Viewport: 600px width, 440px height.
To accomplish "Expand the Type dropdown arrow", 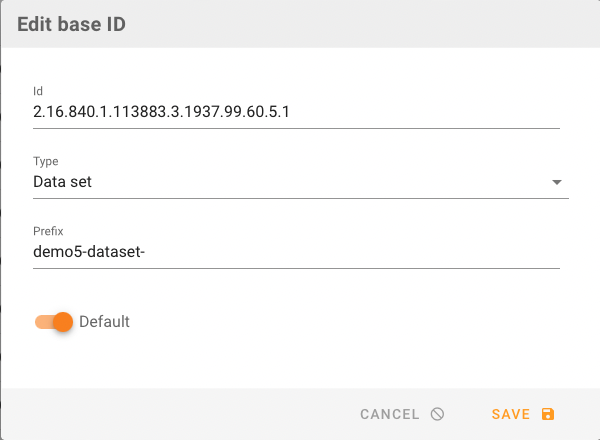I will (557, 183).
